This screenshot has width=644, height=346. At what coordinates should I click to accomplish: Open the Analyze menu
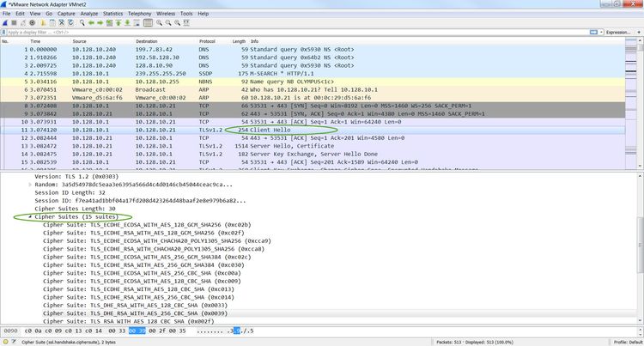88,14
